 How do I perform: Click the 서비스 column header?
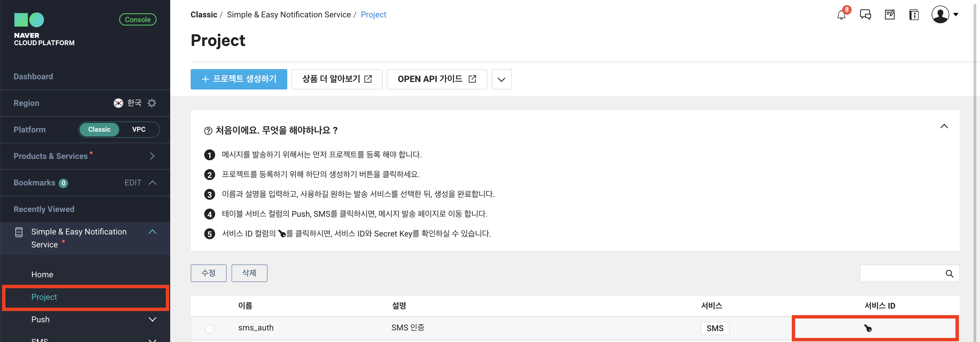(x=711, y=306)
